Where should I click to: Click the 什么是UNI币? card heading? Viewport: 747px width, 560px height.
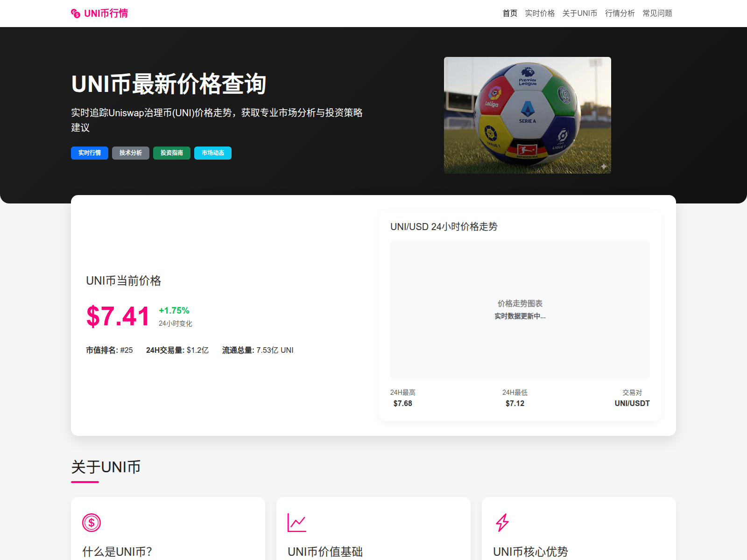pos(117,552)
